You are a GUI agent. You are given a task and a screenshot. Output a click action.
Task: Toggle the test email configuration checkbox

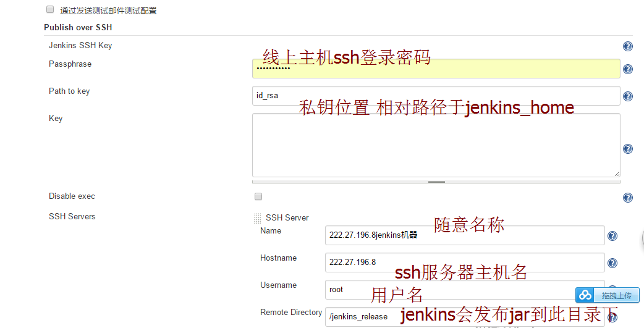[50, 9]
